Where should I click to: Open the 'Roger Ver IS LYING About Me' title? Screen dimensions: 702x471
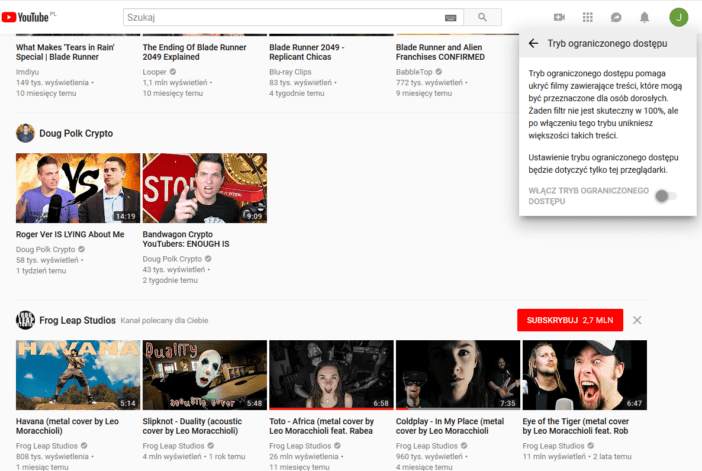(x=70, y=234)
